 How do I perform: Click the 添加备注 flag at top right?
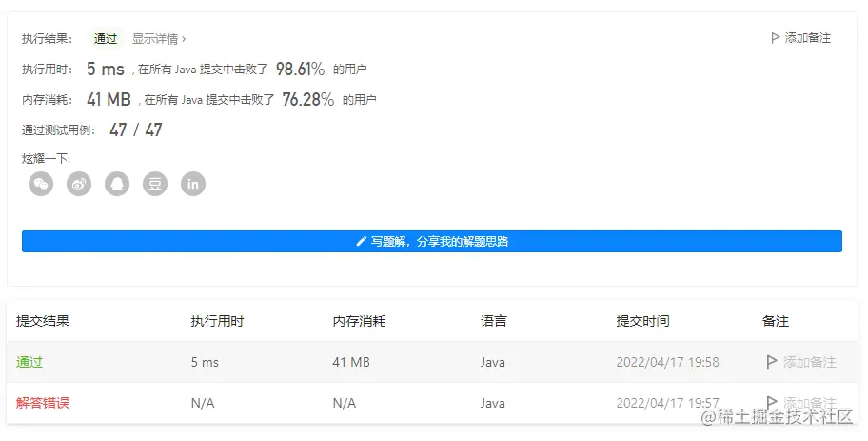[x=801, y=38]
